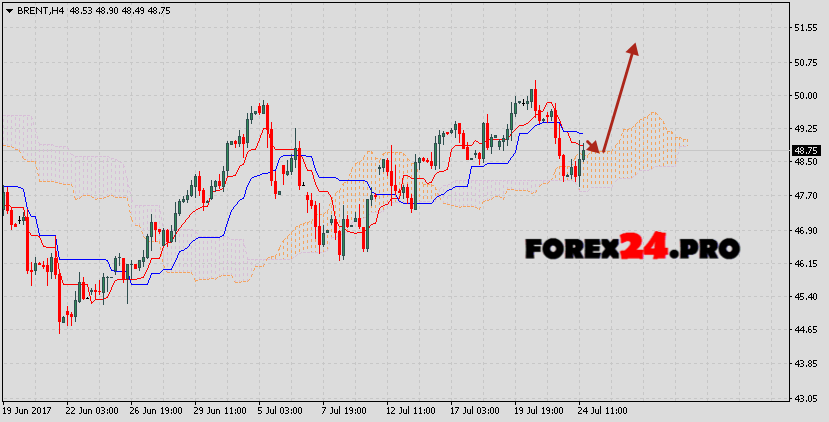
Task: Select the 19 Jun 2017 date label
Action: point(27,411)
